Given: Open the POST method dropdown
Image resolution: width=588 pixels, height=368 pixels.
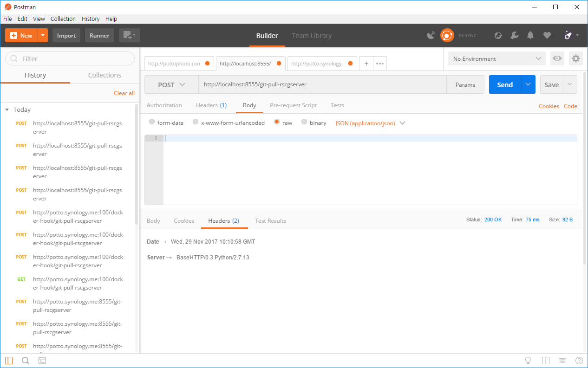Looking at the screenshot, I should pos(172,84).
